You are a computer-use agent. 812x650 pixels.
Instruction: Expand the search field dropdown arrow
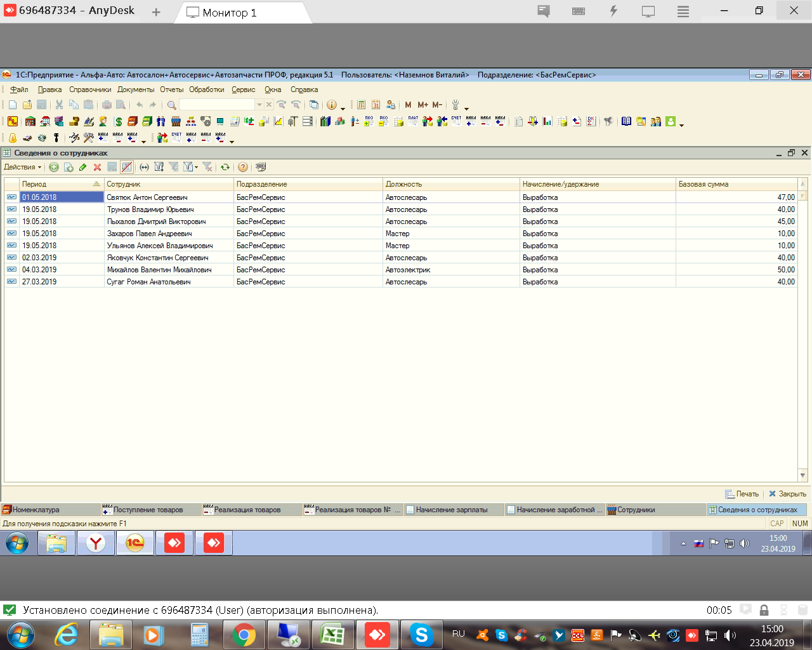[x=259, y=105]
